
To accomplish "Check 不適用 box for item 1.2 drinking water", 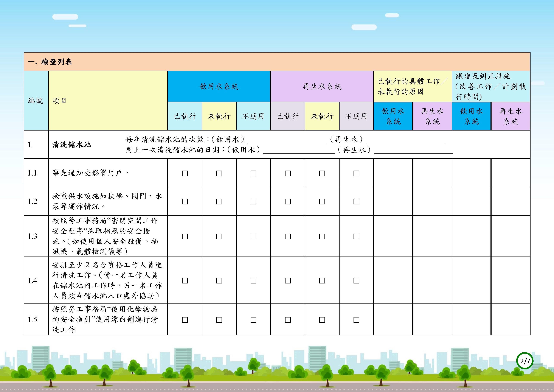I will 253,202.
